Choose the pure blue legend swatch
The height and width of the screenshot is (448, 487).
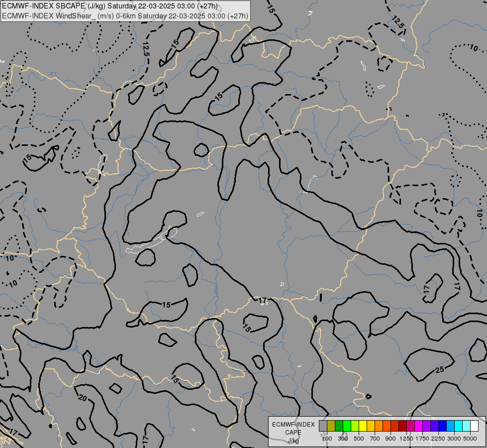coord(443,426)
